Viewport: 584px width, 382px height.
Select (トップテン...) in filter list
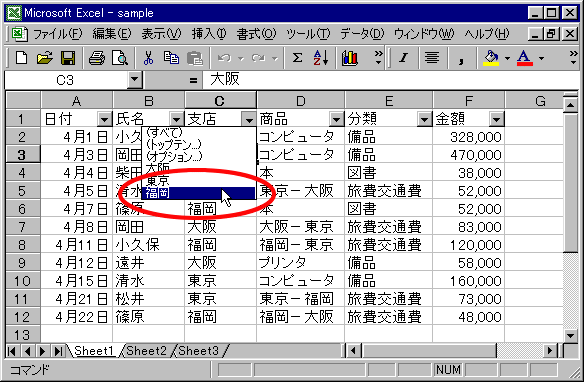pos(199,144)
